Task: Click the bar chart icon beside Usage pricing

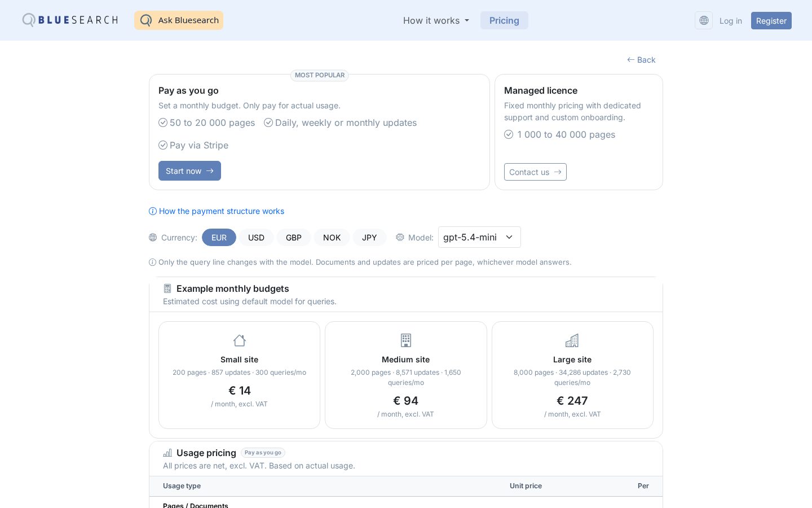Action: pos(167,453)
